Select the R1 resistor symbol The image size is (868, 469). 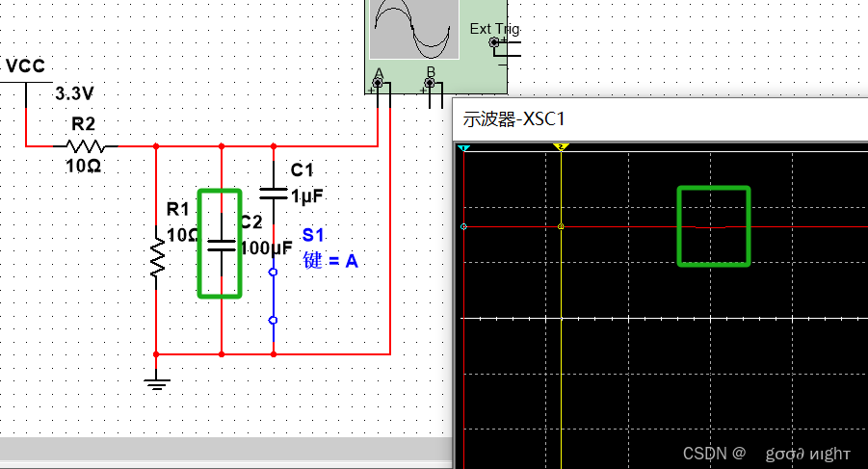pos(157,258)
